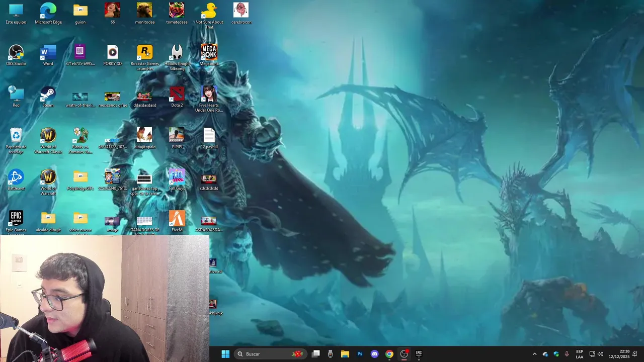Select the cerebrocon desktop icon

point(241,14)
